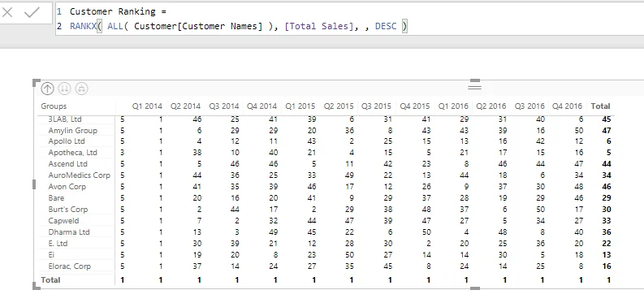Image resolution: width=644 pixels, height=303 pixels.
Task: Select the Q3 2015 column header
Action: pyautogui.click(x=376, y=106)
